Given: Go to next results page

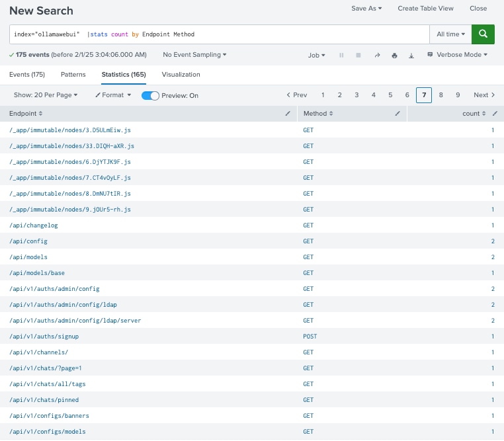Looking at the screenshot, I should click(x=484, y=95).
